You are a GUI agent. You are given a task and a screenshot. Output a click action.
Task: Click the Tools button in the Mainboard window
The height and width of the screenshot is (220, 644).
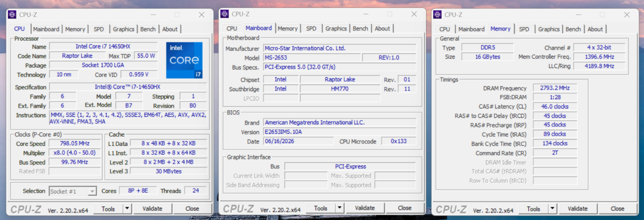click(321, 208)
